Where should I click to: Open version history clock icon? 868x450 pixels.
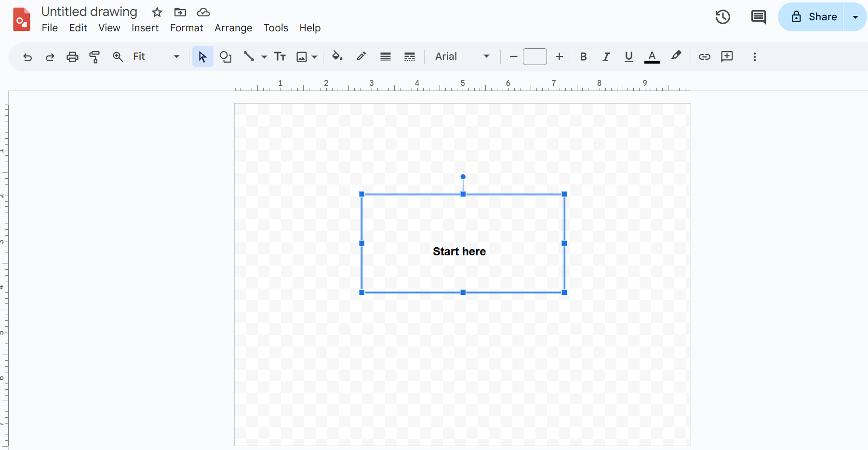tap(722, 17)
